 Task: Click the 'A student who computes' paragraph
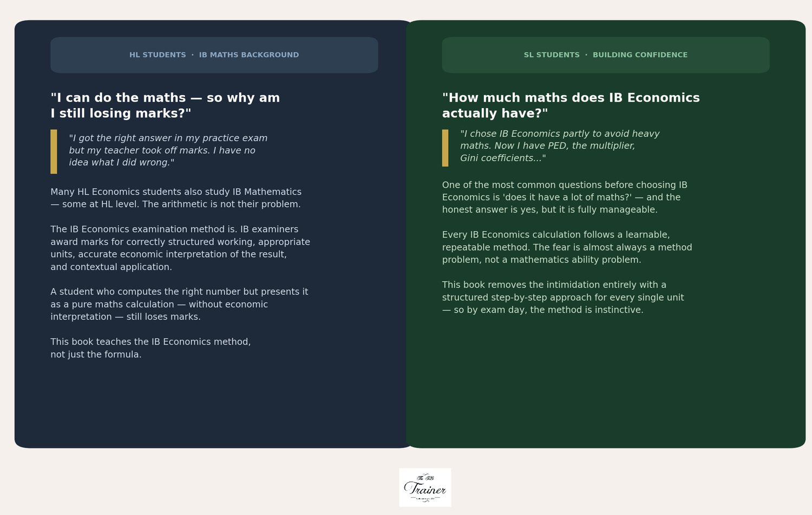coord(179,304)
